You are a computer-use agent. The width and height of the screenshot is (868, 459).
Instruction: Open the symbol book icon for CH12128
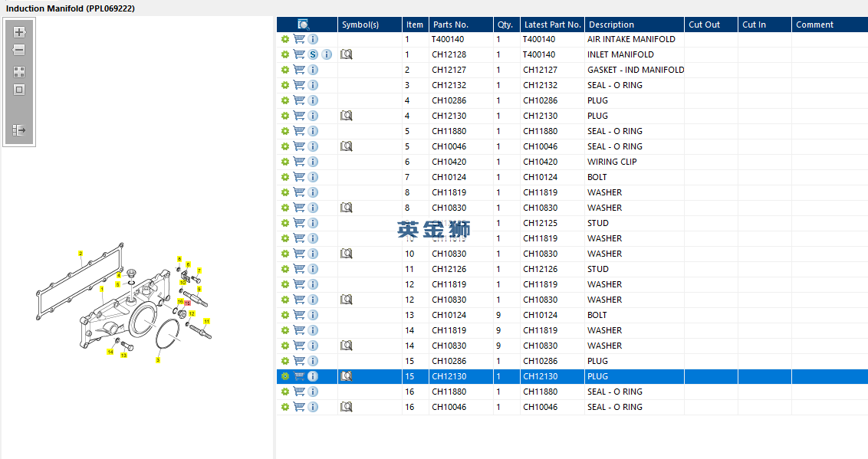(x=346, y=54)
